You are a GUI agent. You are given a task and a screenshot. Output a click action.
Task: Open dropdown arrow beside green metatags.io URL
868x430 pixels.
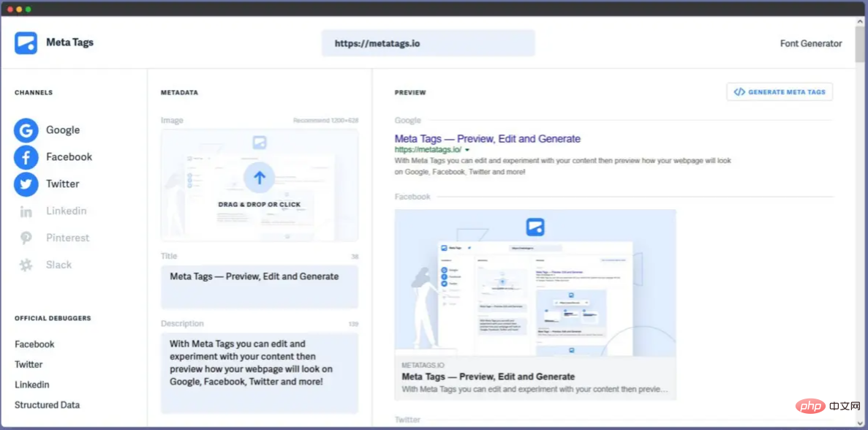point(467,150)
